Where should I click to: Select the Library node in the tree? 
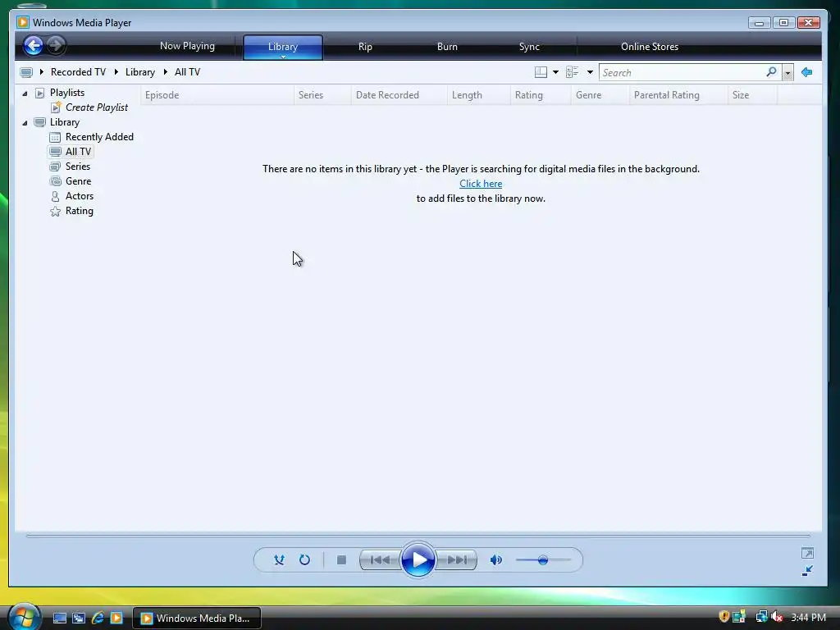(65, 122)
